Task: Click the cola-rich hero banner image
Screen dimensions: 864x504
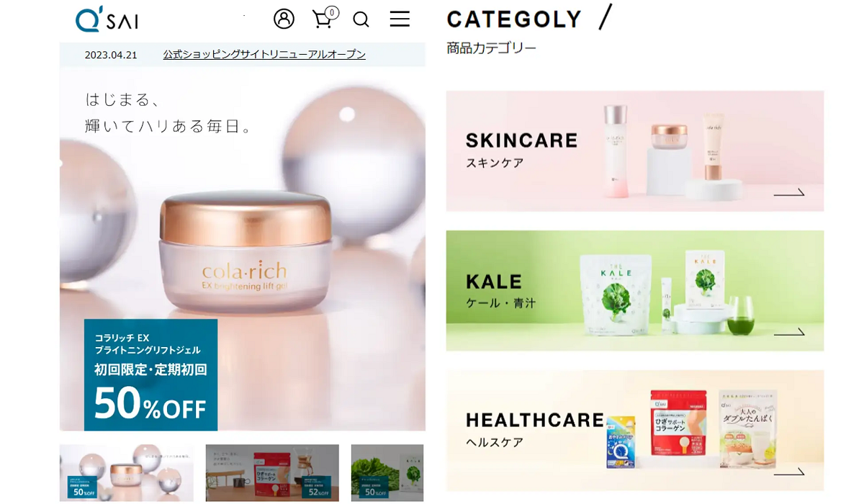Action: (x=243, y=248)
